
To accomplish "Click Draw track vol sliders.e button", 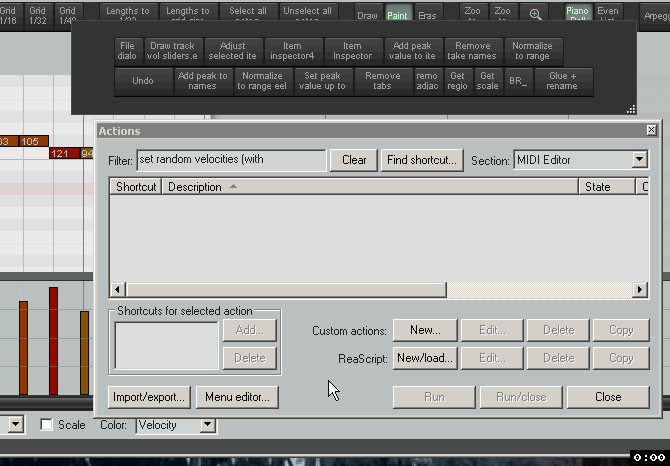I will 172,51.
